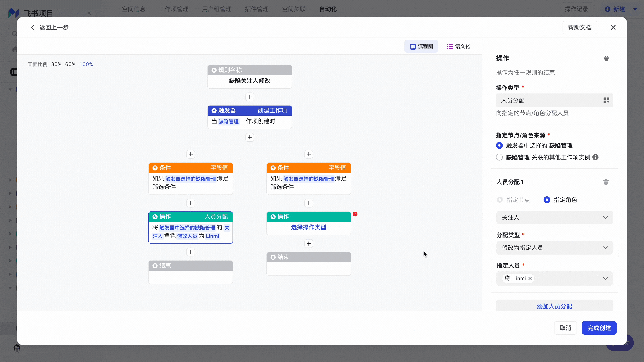The image size is (644, 362).
Task: Delete 人员分配1 with its trash icon
Action: (606, 182)
